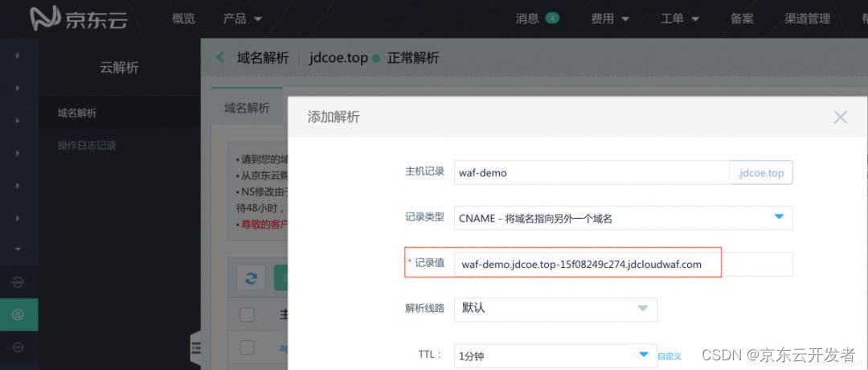Click the 京东云 logo
This screenshot has width=868, height=370.
[x=79, y=18]
